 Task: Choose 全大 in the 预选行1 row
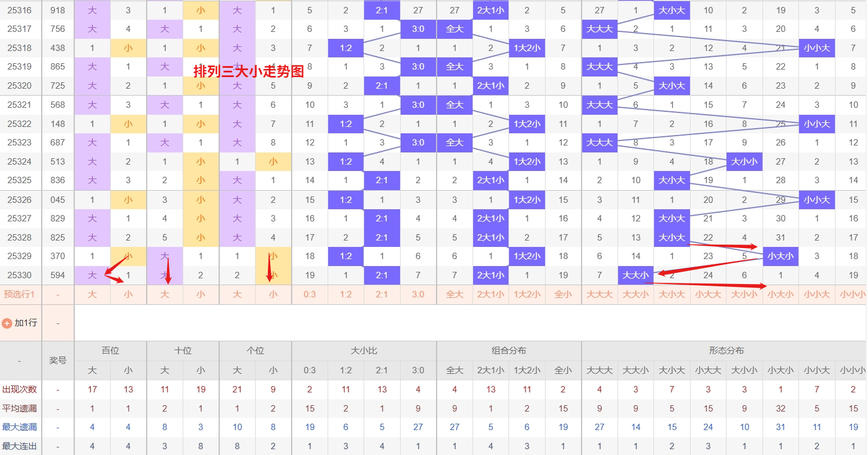455,294
